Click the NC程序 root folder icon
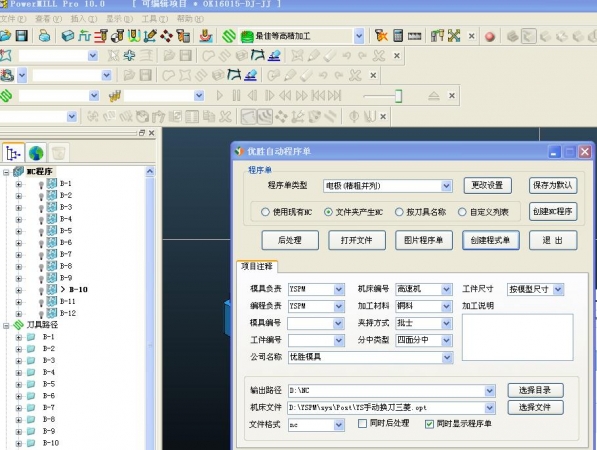 19,171
